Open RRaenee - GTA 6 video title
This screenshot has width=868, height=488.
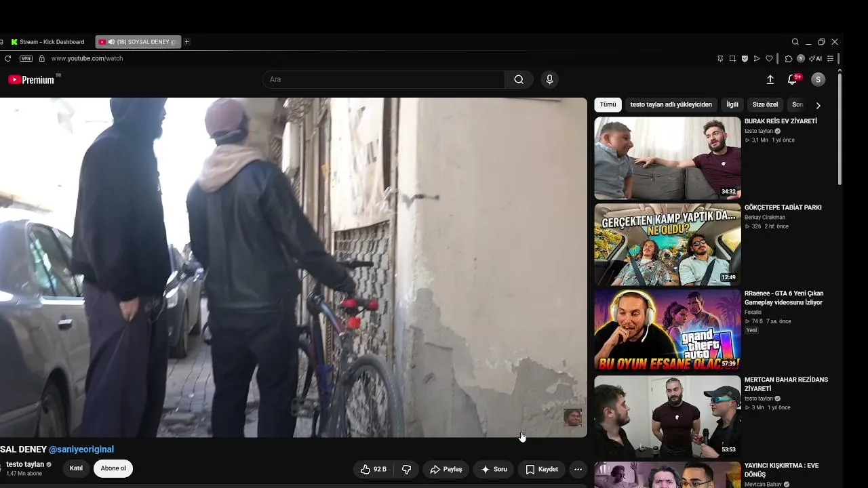point(784,298)
